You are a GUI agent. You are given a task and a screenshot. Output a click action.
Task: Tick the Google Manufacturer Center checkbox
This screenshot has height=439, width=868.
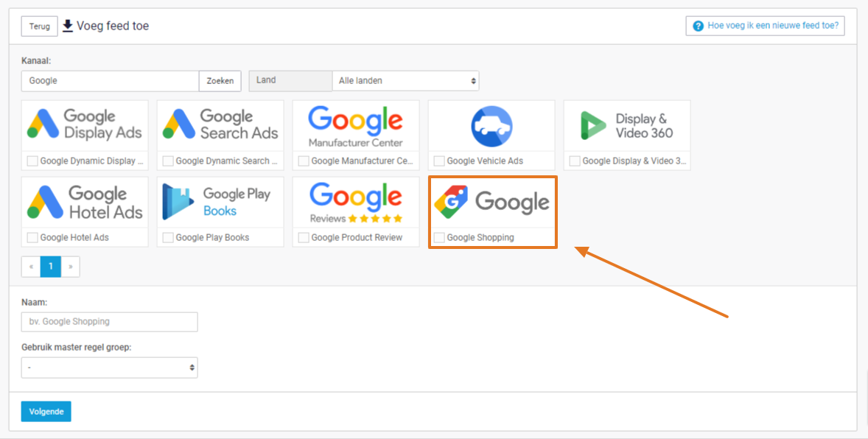pyautogui.click(x=304, y=161)
